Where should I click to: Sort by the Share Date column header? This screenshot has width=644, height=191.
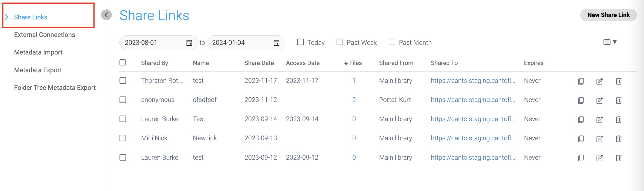pyautogui.click(x=259, y=63)
